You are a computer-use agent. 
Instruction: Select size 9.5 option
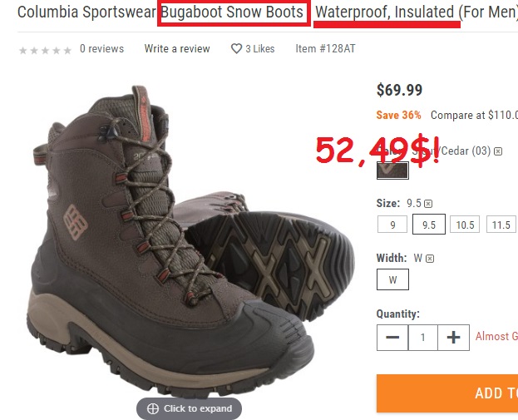[x=429, y=225]
